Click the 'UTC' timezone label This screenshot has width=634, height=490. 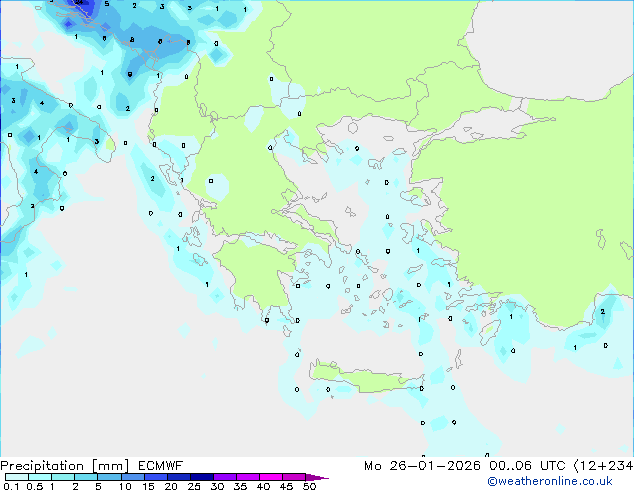(553, 466)
